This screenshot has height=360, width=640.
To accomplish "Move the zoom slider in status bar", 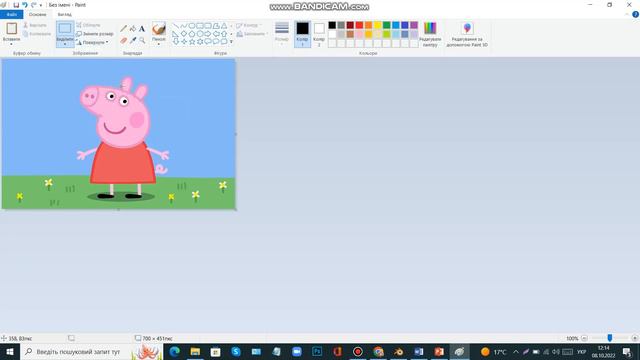I will [x=610, y=338].
